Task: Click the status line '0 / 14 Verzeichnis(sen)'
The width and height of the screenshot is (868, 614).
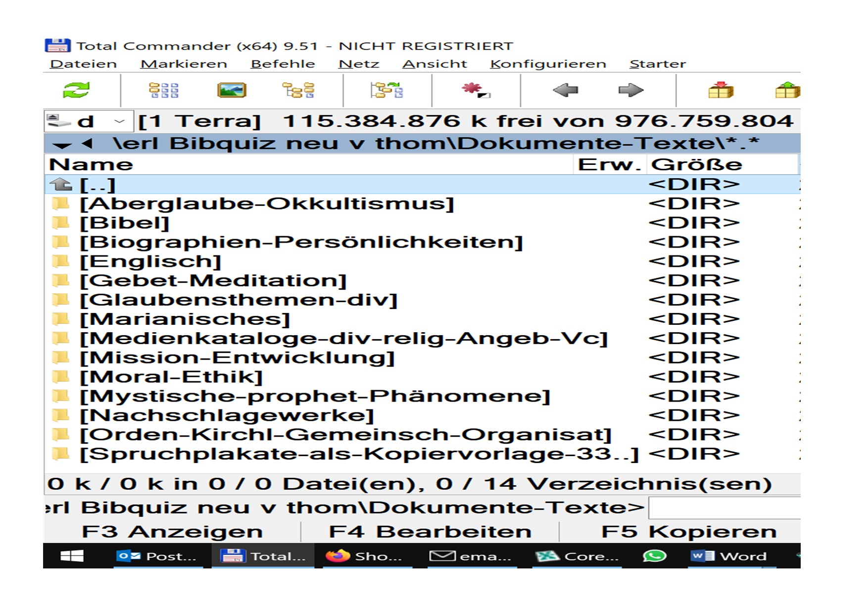Action: 603,484
